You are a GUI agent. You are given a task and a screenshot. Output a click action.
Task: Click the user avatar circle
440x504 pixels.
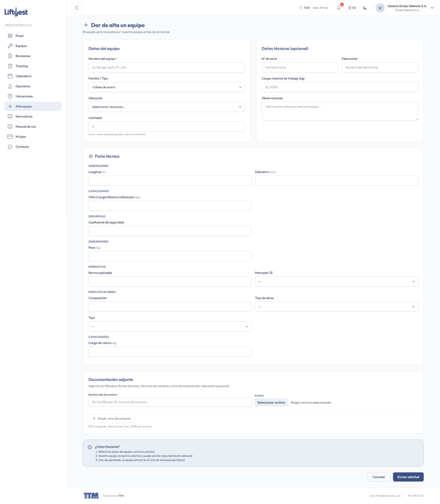tap(380, 8)
